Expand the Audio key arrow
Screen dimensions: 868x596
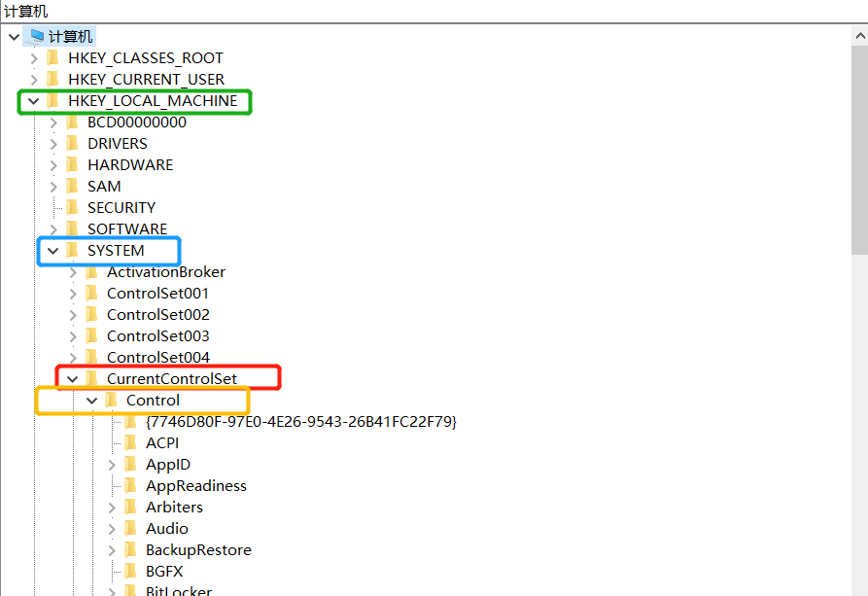pyautogui.click(x=112, y=529)
